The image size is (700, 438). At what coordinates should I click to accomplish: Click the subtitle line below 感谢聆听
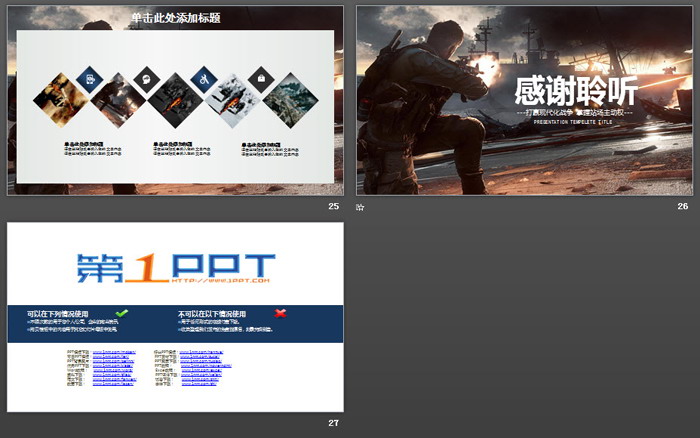click(x=574, y=113)
